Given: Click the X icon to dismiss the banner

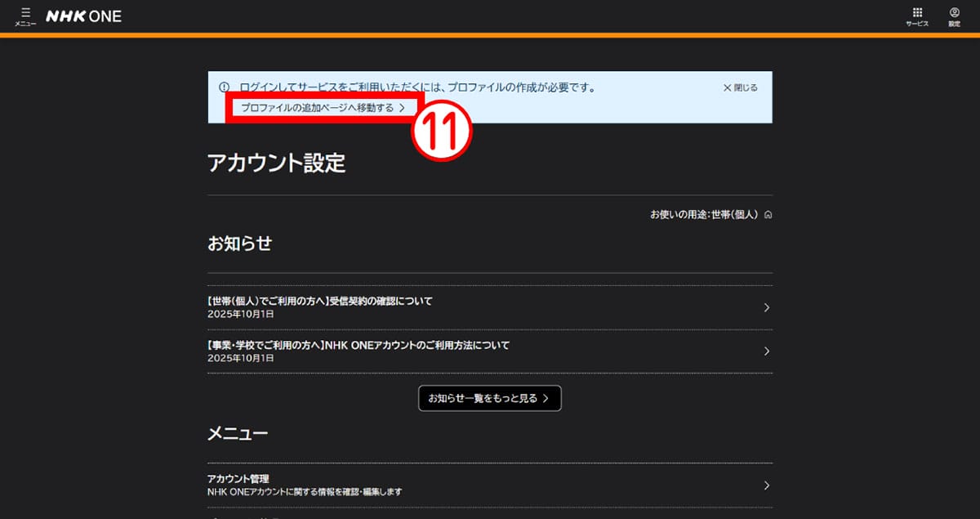Looking at the screenshot, I should pyautogui.click(x=726, y=87).
